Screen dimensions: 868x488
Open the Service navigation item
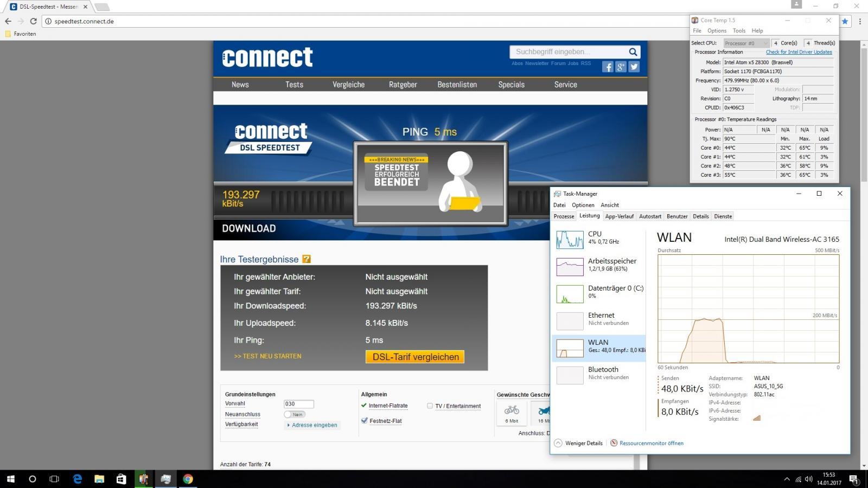(566, 85)
